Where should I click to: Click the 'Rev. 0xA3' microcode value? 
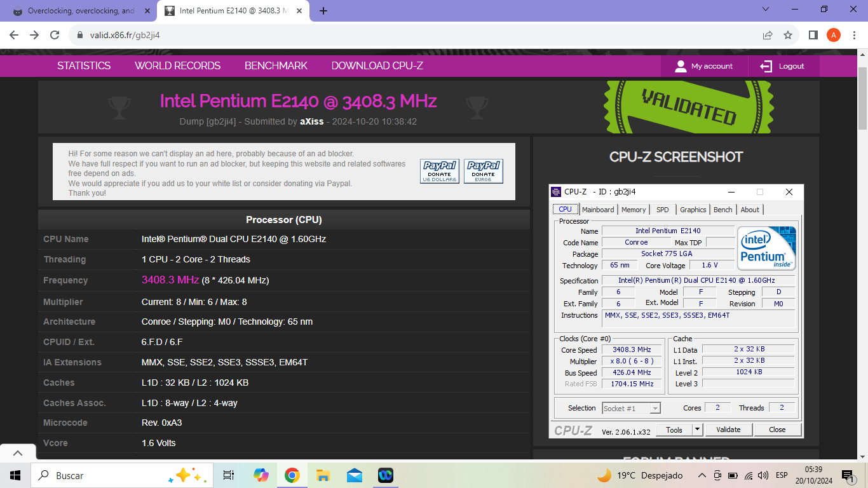162,423
